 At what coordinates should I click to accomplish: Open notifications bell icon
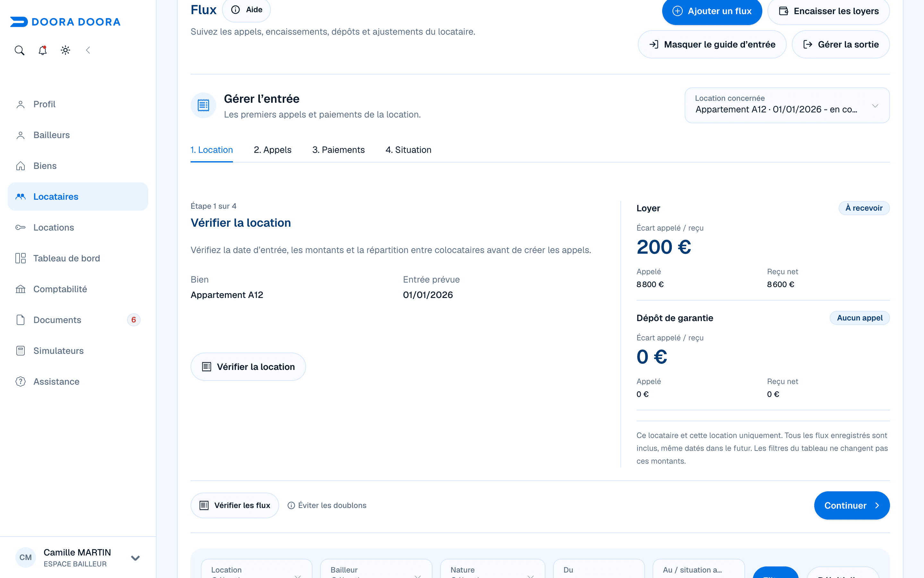click(42, 50)
